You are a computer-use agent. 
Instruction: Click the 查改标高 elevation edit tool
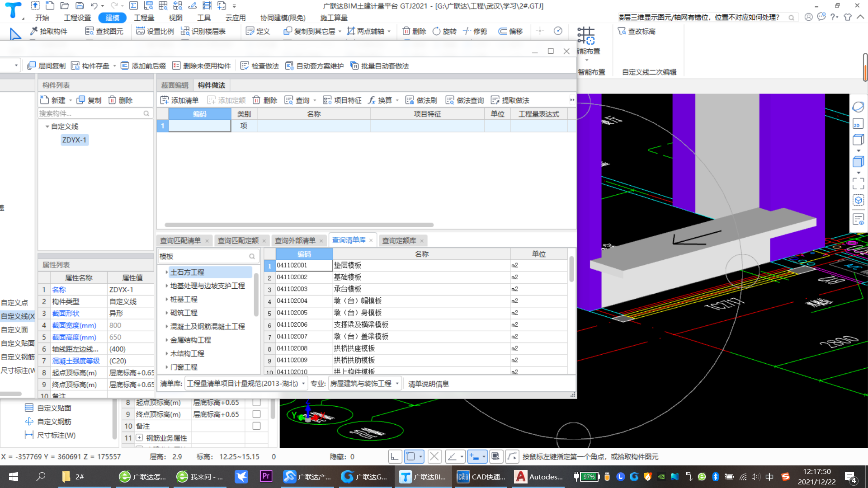[637, 31]
